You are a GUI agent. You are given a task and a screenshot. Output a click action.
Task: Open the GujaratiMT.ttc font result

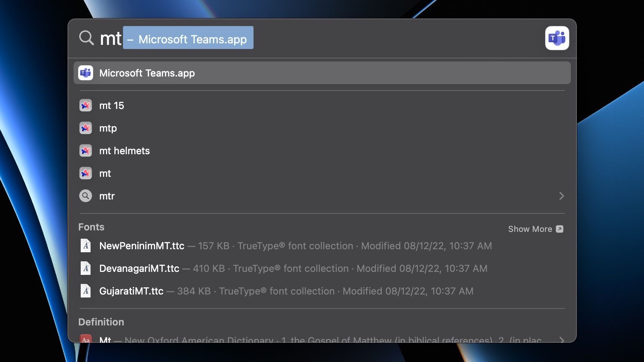click(131, 291)
